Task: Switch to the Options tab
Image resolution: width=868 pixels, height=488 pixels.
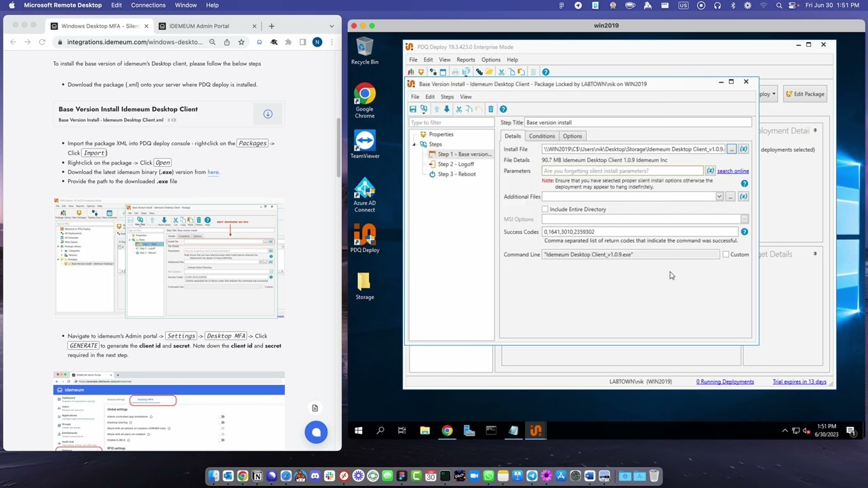Action: [572, 136]
